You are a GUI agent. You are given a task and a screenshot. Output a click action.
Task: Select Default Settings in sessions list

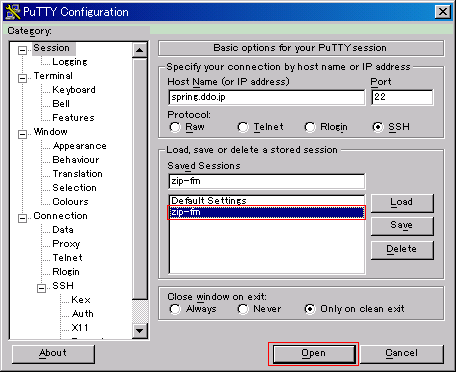pyautogui.click(x=267, y=201)
